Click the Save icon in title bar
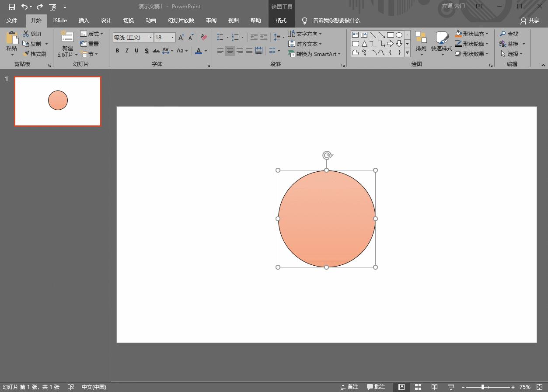The image size is (548, 392). click(x=12, y=7)
